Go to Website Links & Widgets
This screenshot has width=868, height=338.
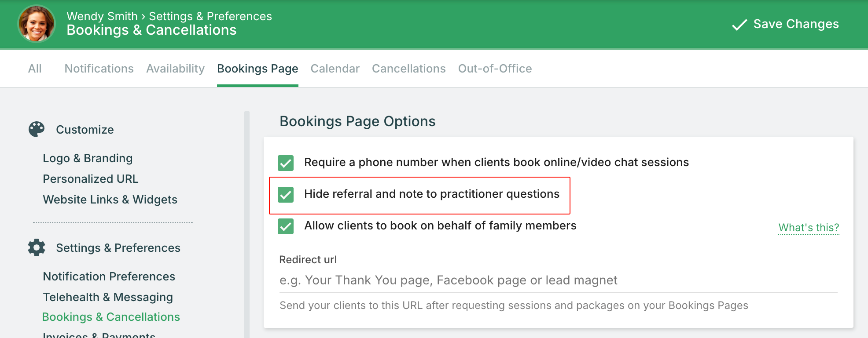tap(110, 200)
